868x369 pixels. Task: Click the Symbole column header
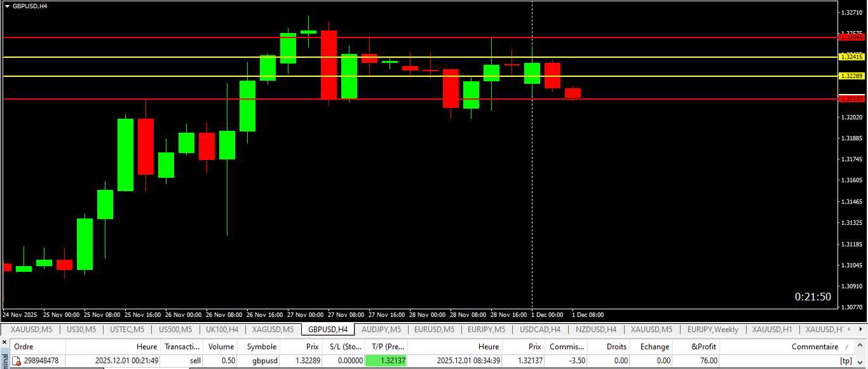[x=260, y=347]
